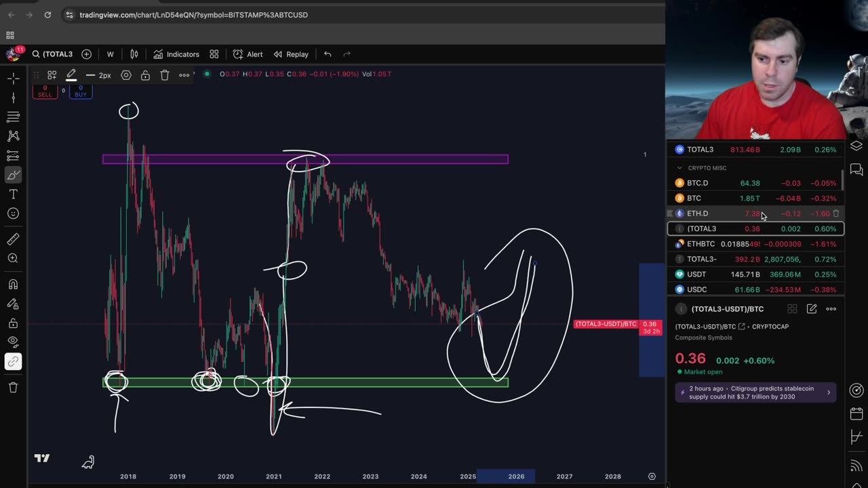This screenshot has height=488, width=868.
Task: Open chart time axis settings gear
Action: (x=652, y=476)
